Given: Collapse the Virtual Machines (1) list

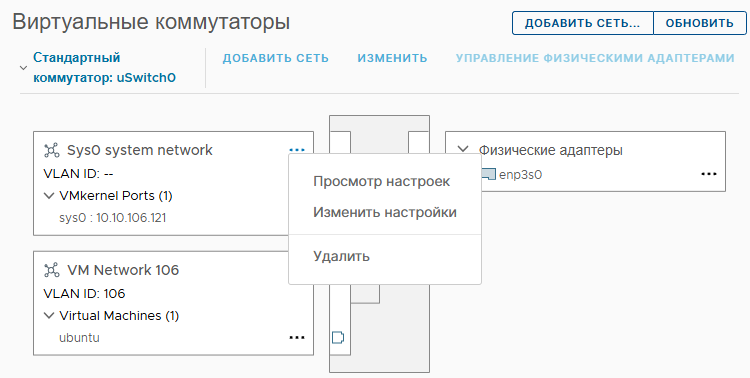Looking at the screenshot, I should coord(48,316).
